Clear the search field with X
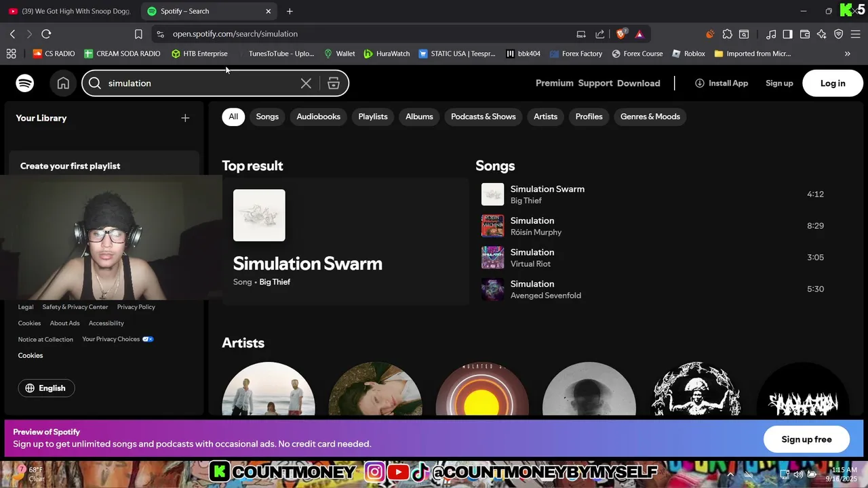 coord(306,83)
